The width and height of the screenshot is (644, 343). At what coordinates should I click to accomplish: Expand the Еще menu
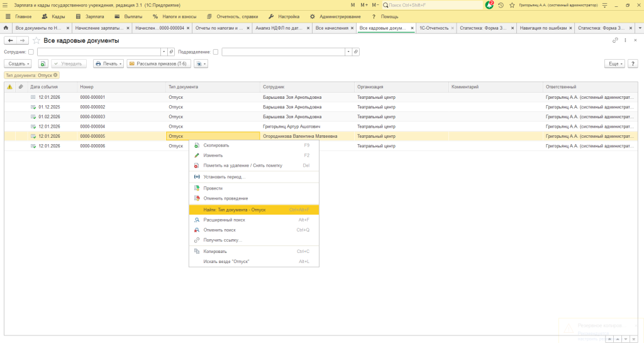tap(614, 64)
